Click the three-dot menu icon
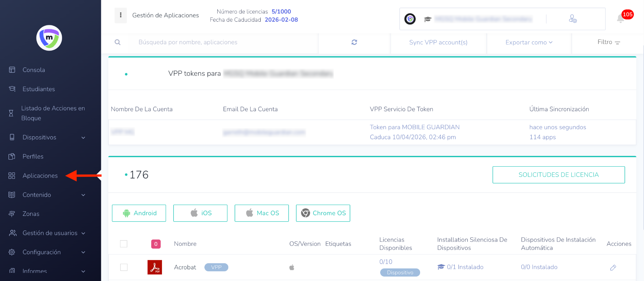Viewport: 644px width, 281px height. click(121, 15)
